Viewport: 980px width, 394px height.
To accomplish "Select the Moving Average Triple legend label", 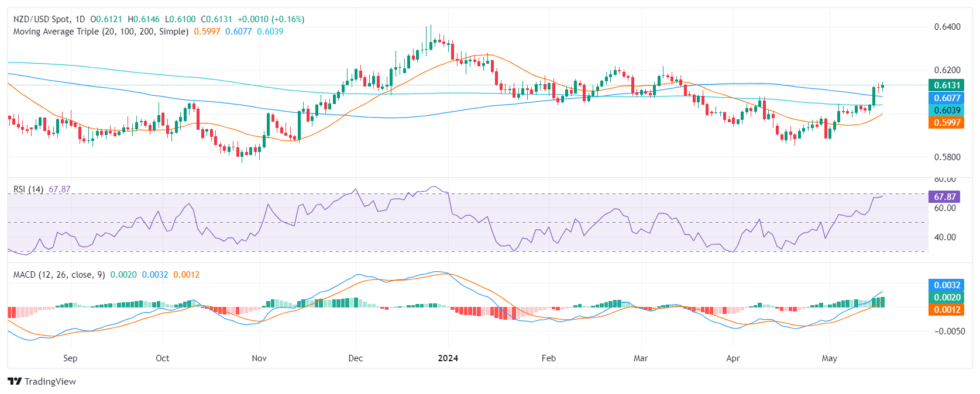I will (101, 32).
